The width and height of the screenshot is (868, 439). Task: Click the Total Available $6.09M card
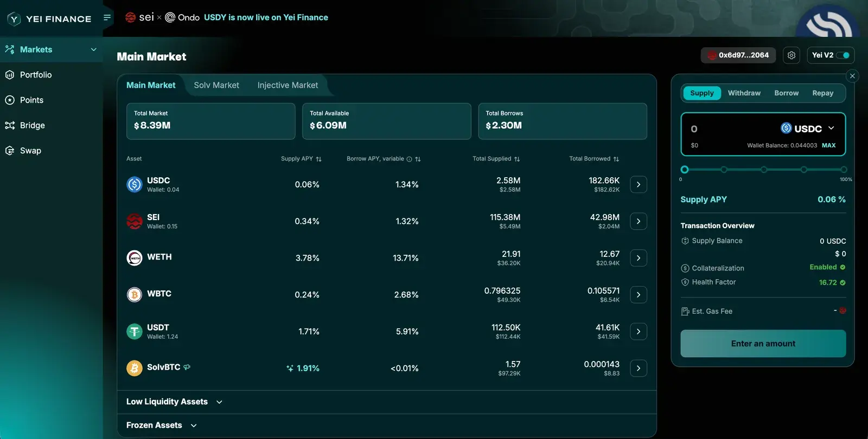[387, 121]
